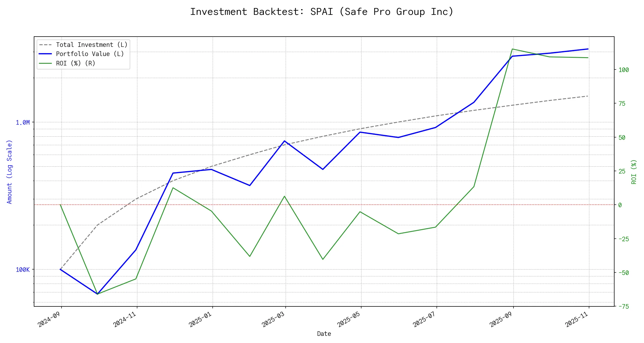
Task: Click the 2024-09 date tick label
Action: click(x=49, y=319)
